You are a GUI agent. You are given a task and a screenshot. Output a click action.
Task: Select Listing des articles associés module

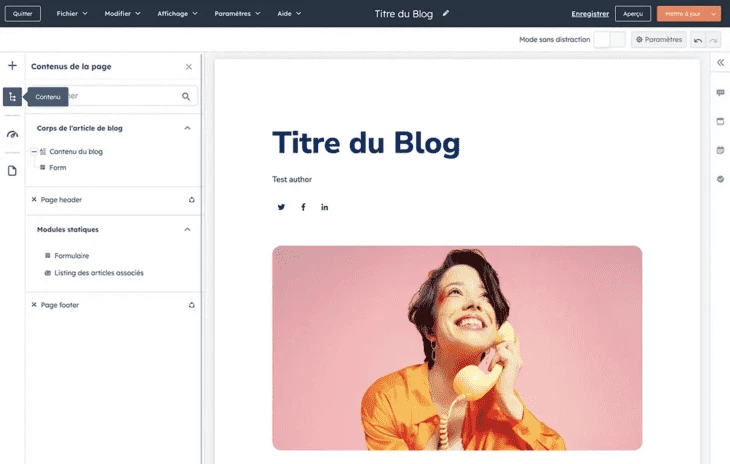point(99,273)
